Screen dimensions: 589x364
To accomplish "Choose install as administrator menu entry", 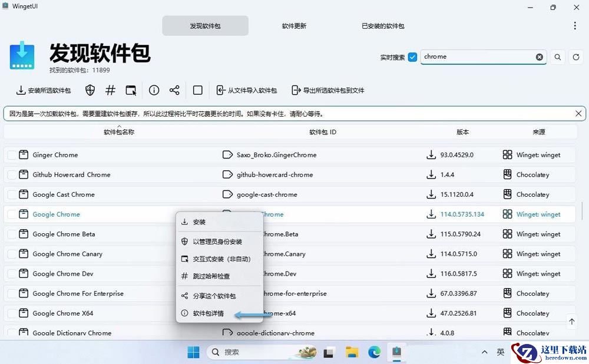I will tap(219, 241).
